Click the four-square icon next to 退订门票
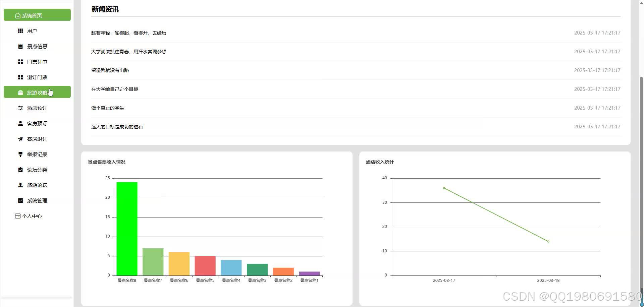Image resolution: width=644 pixels, height=307 pixels. pyautogui.click(x=20, y=77)
